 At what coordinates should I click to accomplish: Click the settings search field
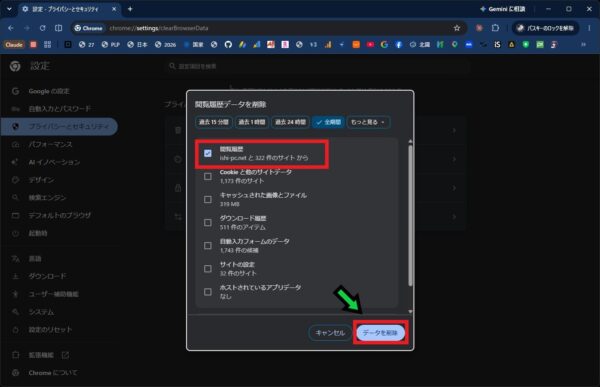318,66
